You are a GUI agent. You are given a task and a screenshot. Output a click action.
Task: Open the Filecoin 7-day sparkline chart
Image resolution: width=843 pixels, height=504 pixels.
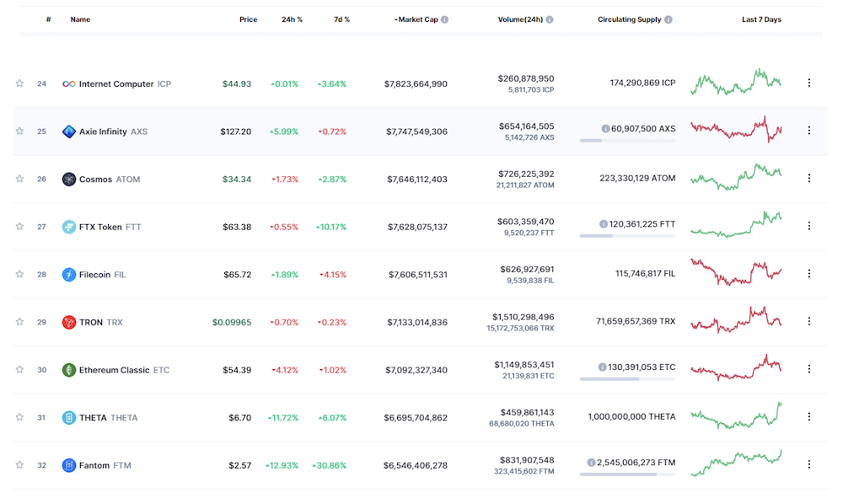point(736,272)
